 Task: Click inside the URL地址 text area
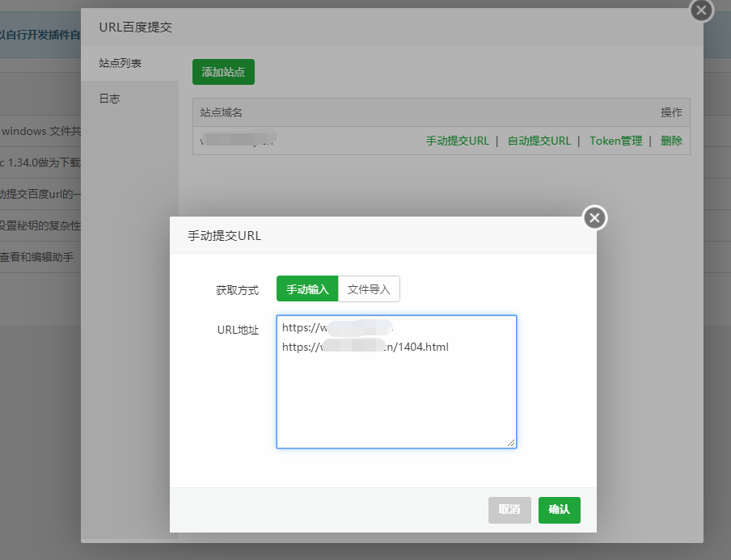pos(396,381)
